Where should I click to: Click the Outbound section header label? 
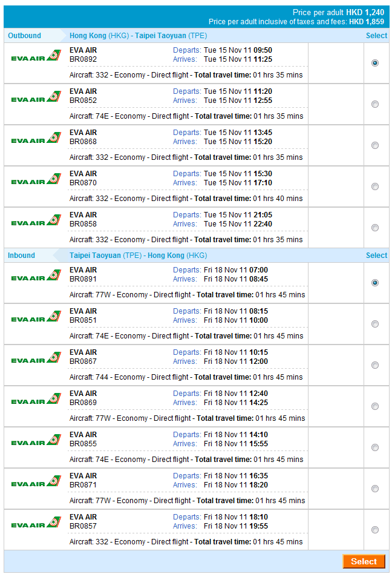click(x=25, y=36)
